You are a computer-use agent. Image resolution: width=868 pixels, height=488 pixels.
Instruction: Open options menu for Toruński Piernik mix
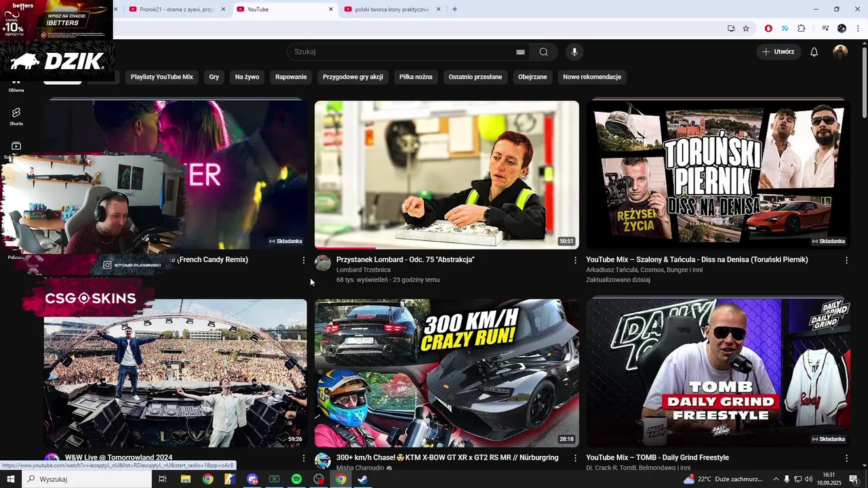coord(846,260)
